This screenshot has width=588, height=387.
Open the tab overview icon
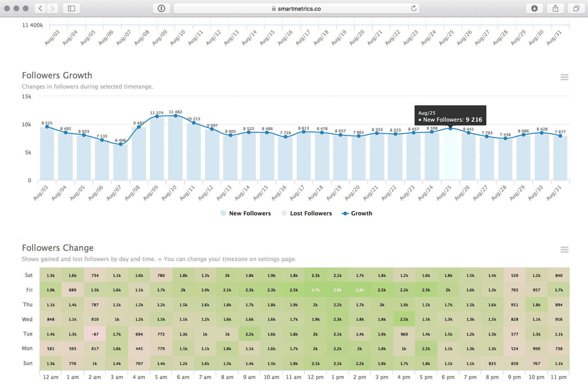pyautogui.click(x=576, y=8)
